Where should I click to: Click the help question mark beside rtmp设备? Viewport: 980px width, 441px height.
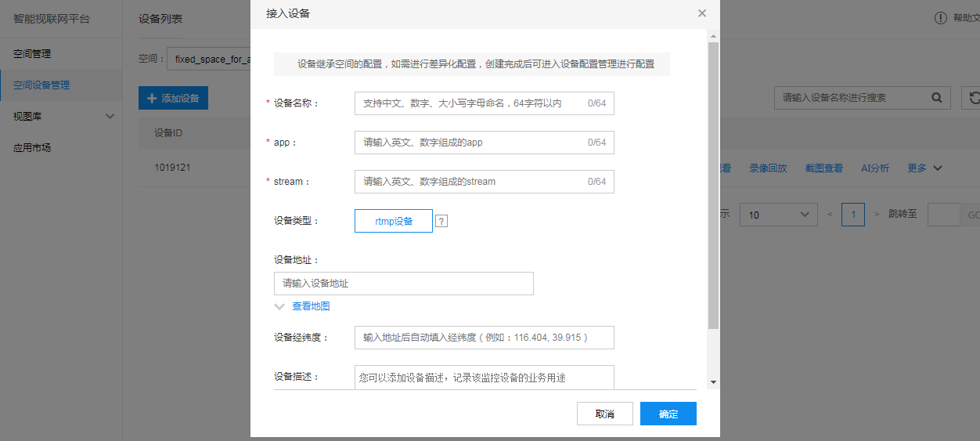[x=441, y=222]
